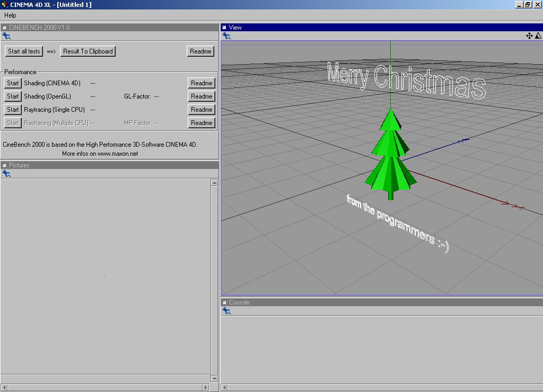Click the pushpin icon in Console panel
The image size is (543, 392).
pyautogui.click(x=226, y=311)
